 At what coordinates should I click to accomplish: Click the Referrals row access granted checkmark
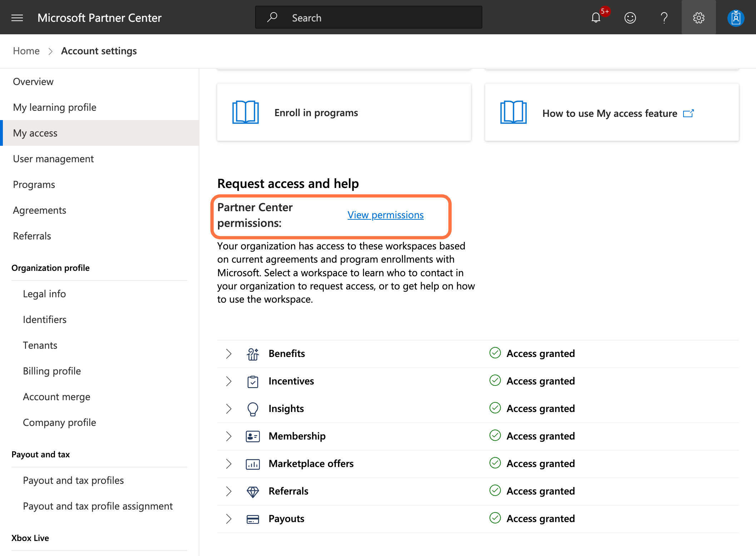(x=495, y=490)
